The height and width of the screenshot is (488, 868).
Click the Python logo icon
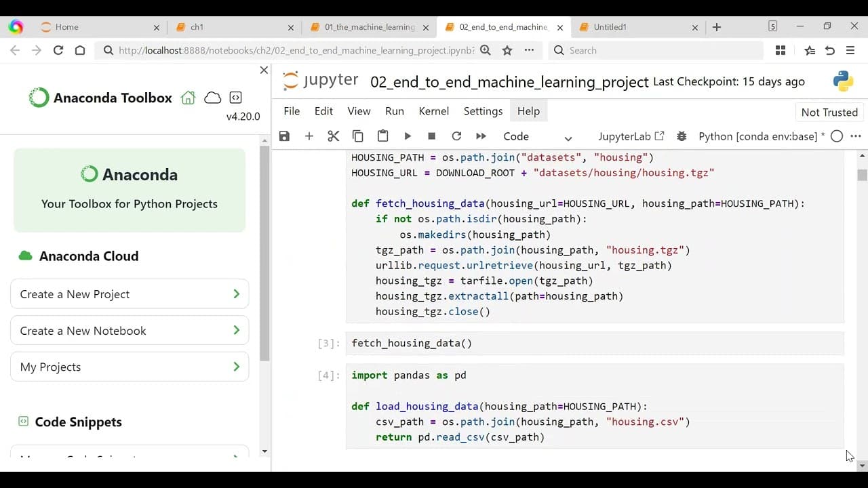pyautogui.click(x=843, y=81)
